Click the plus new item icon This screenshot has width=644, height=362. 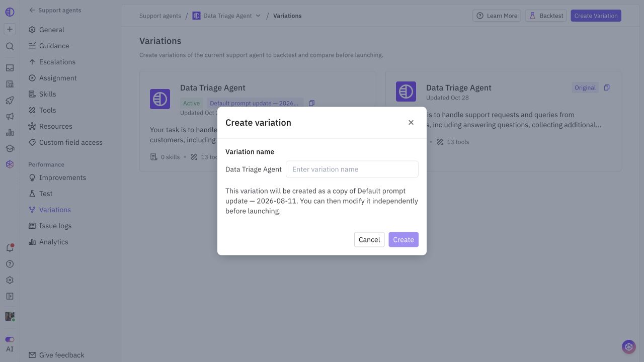point(10,29)
